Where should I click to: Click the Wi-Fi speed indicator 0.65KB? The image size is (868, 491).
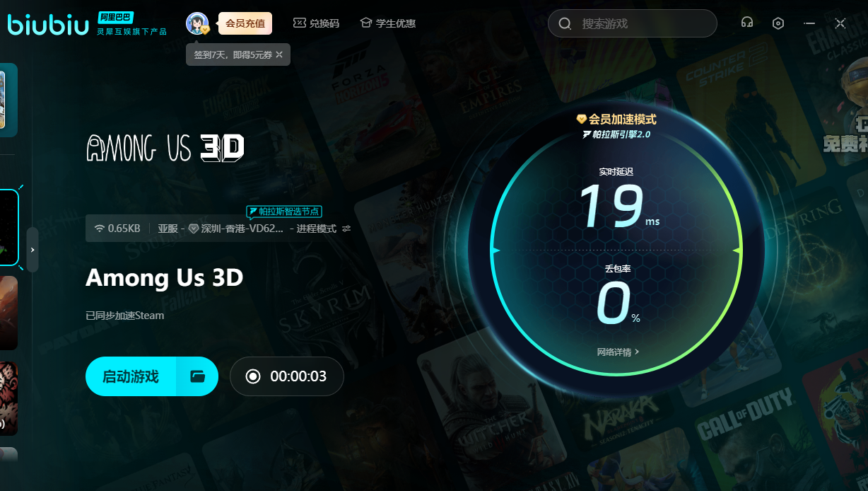click(x=117, y=229)
